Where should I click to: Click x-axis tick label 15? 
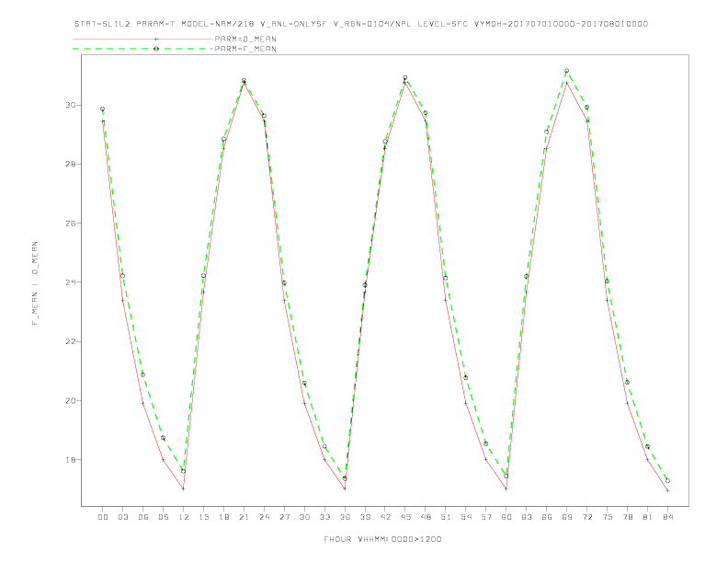pos(203,517)
